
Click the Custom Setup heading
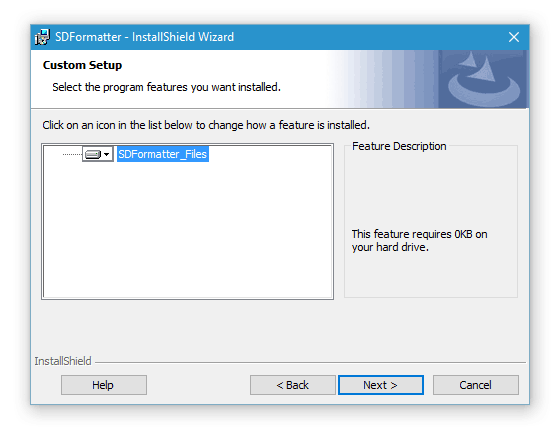coord(82,65)
